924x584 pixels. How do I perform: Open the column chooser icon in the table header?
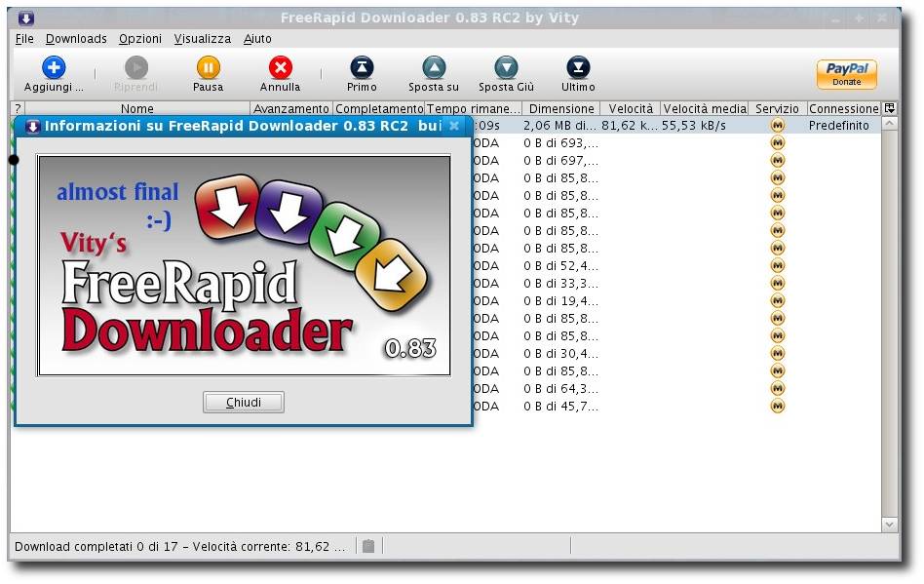coord(890,108)
